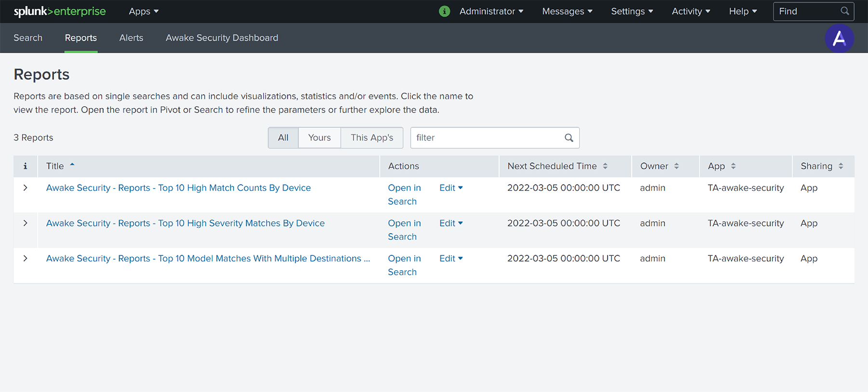The width and height of the screenshot is (868, 392).
Task: Expand the Model Matches Multiple Destinations row
Action: [x=25, y=258]
